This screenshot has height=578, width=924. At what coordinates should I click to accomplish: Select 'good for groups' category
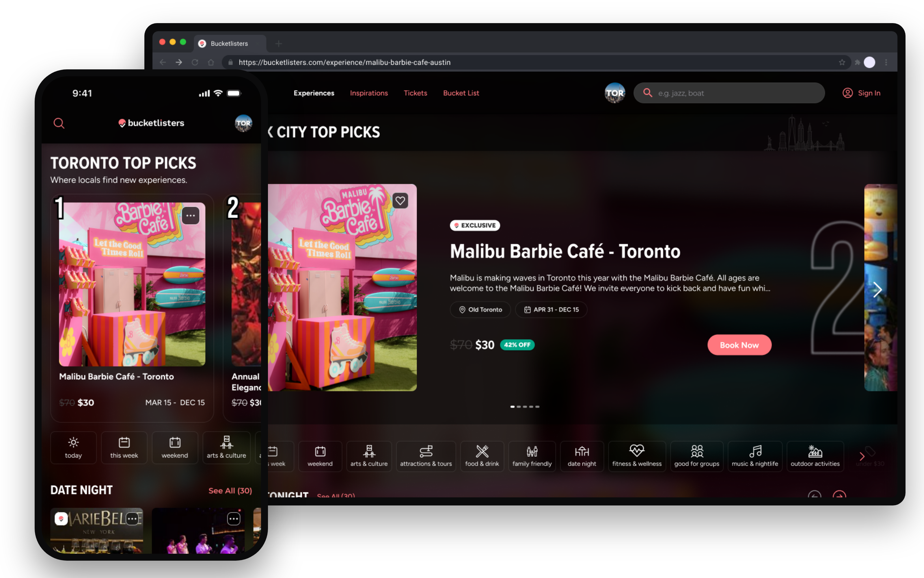[696, 456]
